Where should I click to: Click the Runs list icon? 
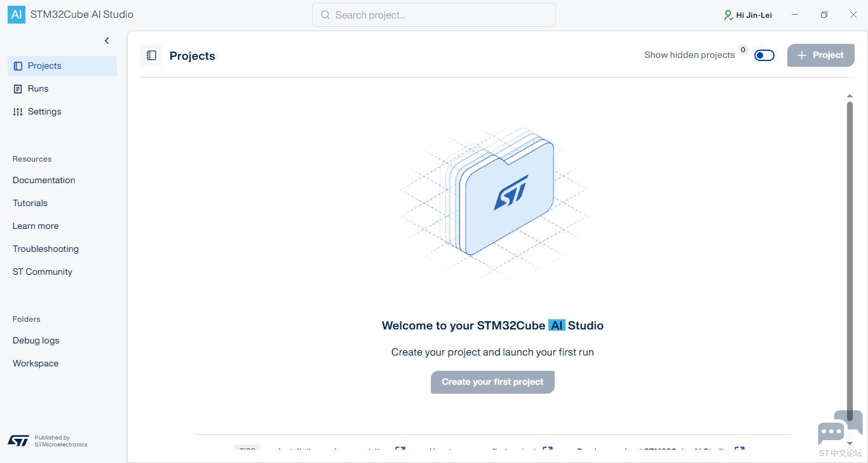click(x=18, y=89)
